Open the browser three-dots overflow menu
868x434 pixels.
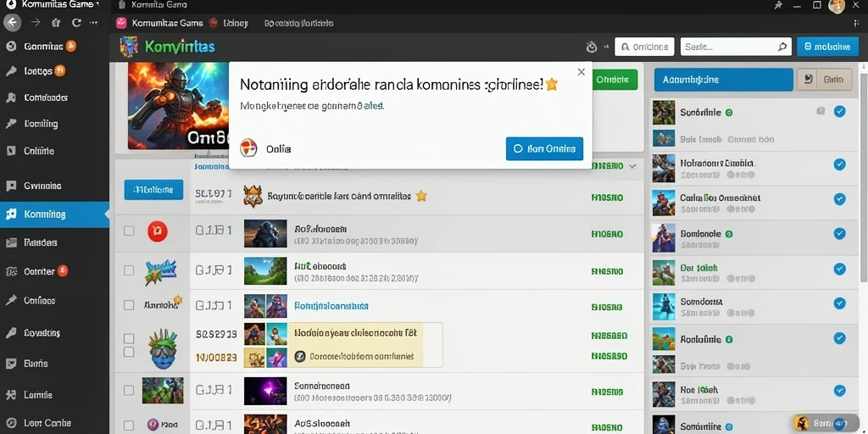(93, 23)
